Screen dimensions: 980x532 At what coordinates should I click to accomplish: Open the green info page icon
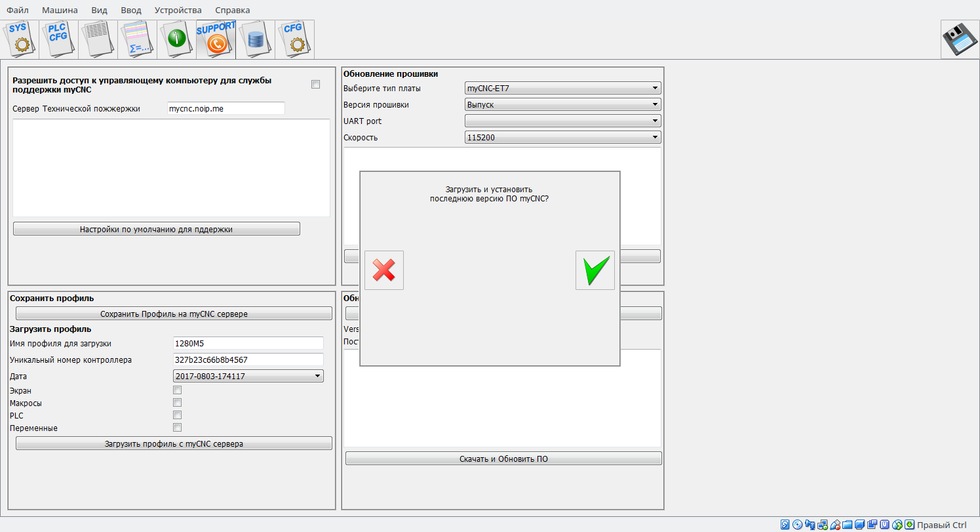pyautogui.click(x=176, y=39)
